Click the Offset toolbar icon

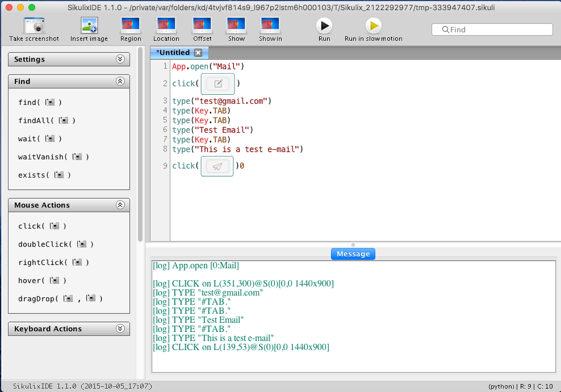202,28
